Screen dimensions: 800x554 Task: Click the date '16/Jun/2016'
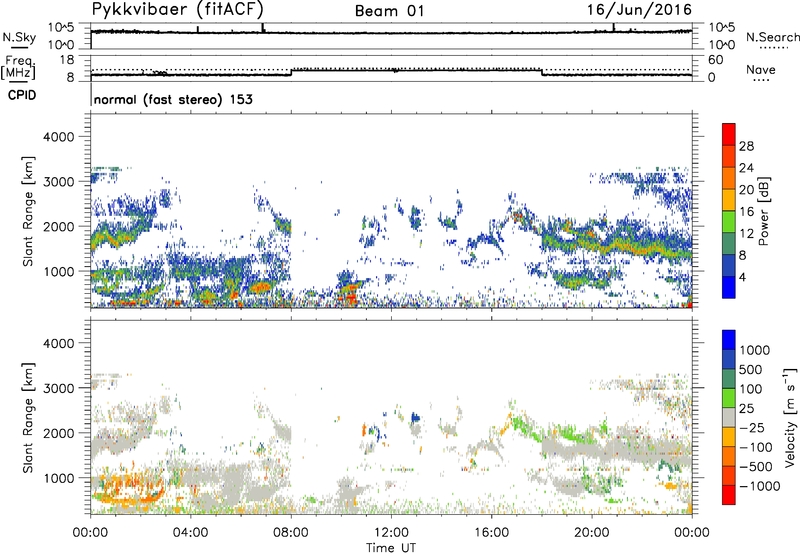pyautogui.click(x=639, y=10)
